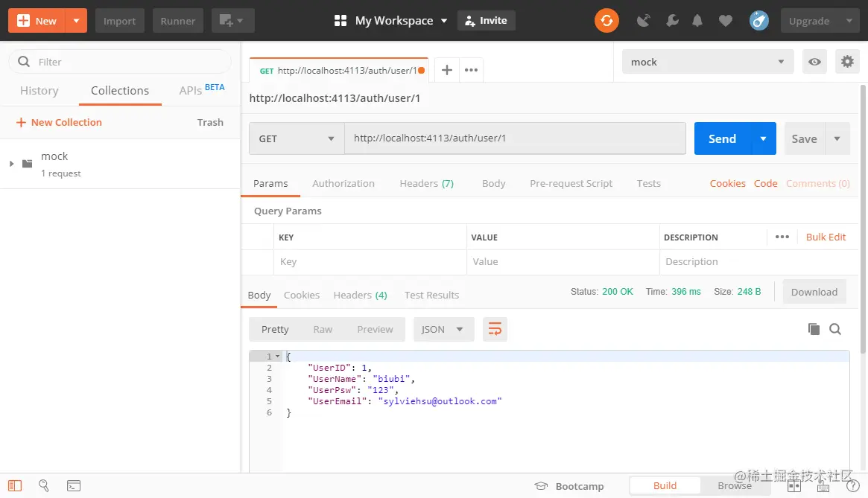Select the Preview response view
This screenshot has width=868, height=498.
(375, 329)
